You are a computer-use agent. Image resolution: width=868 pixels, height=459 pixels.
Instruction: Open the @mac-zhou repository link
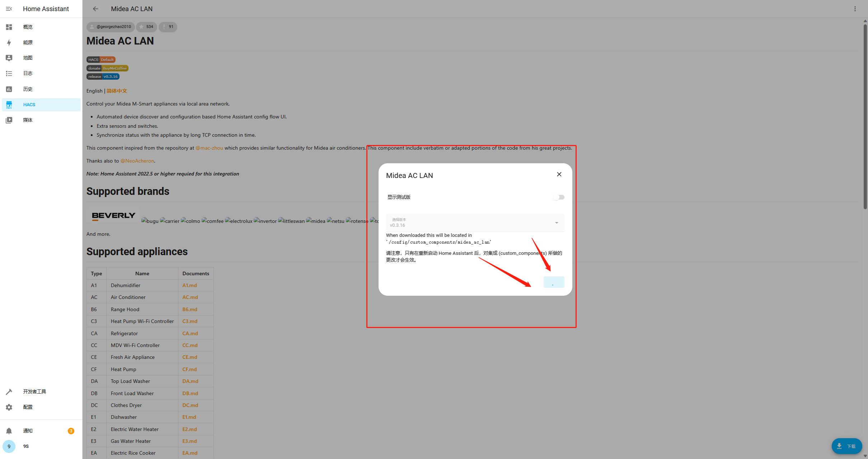[209, 148]
